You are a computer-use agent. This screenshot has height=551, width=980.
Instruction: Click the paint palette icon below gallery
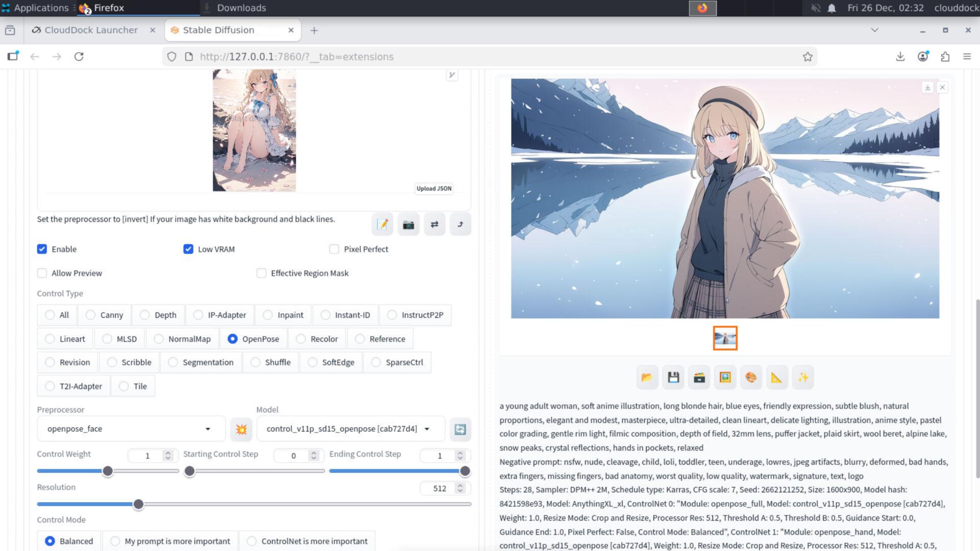pos(751,378)
